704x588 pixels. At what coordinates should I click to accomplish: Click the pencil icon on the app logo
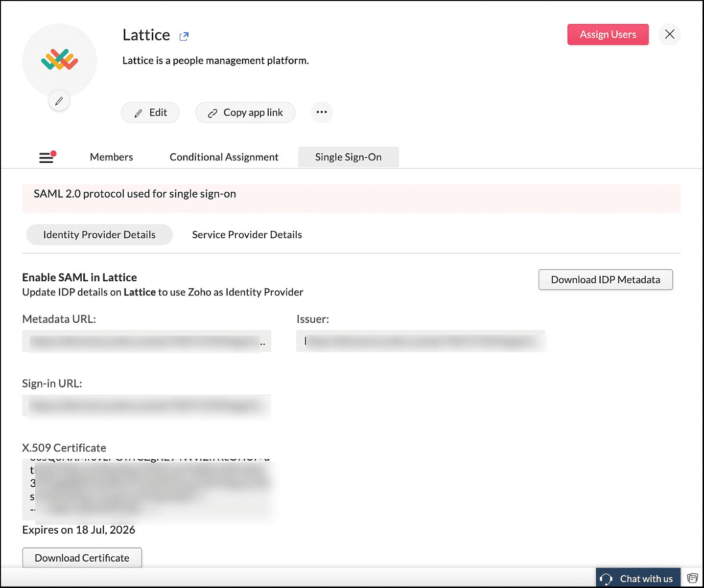(x=59, y=101)
